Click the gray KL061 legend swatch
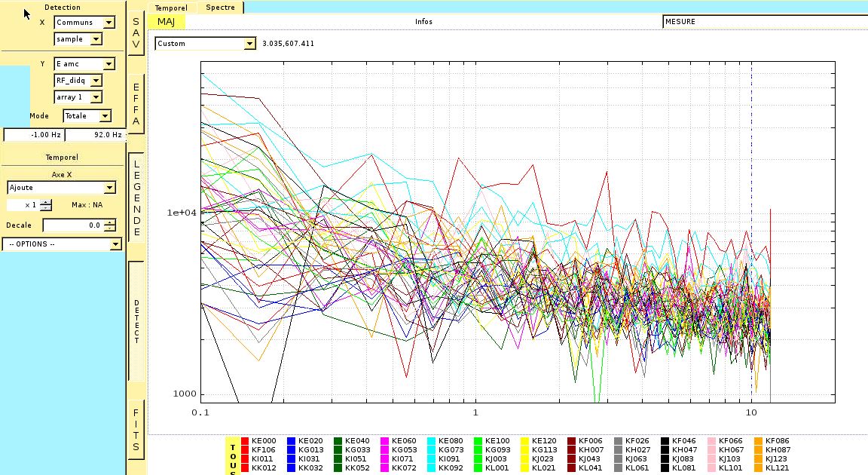 click(618, 467)
